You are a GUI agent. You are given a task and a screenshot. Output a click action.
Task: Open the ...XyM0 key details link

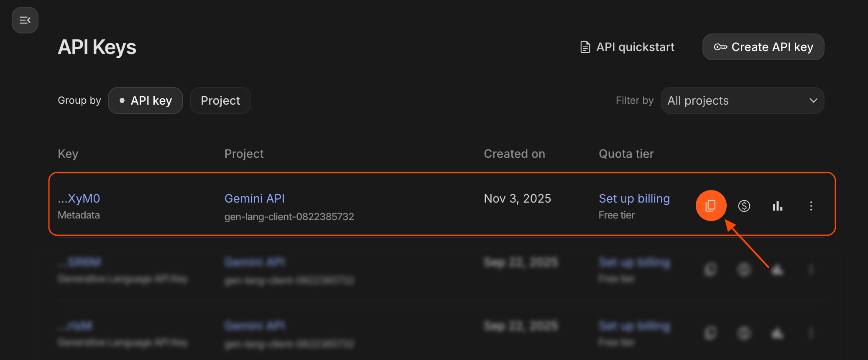79,198
